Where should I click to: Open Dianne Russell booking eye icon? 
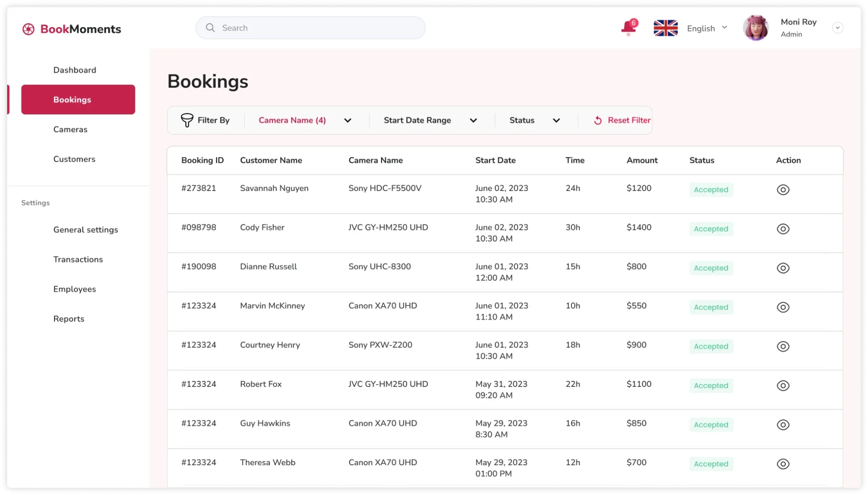pos(783,268)
